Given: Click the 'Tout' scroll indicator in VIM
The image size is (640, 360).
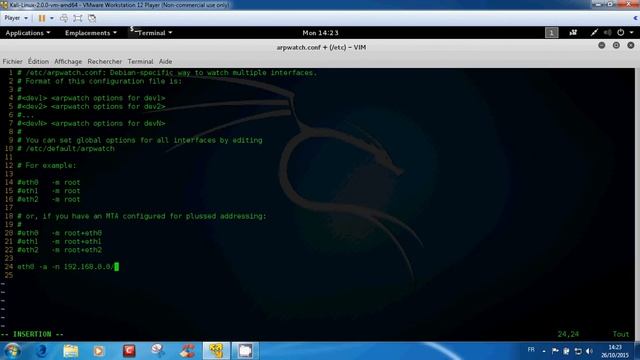Looking at the screenshot, I should point(621,334).
